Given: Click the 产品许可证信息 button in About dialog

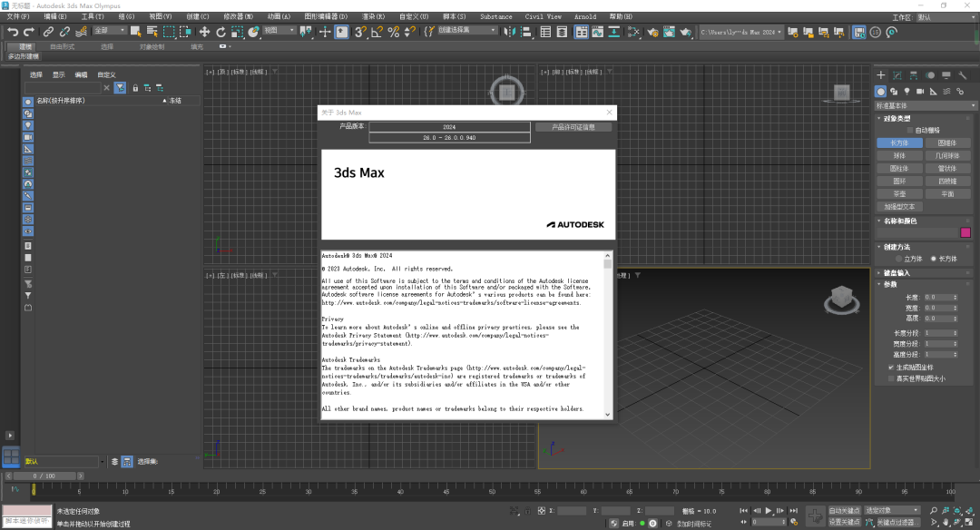Looking at the screenshot, I should [x=573, y=127].
